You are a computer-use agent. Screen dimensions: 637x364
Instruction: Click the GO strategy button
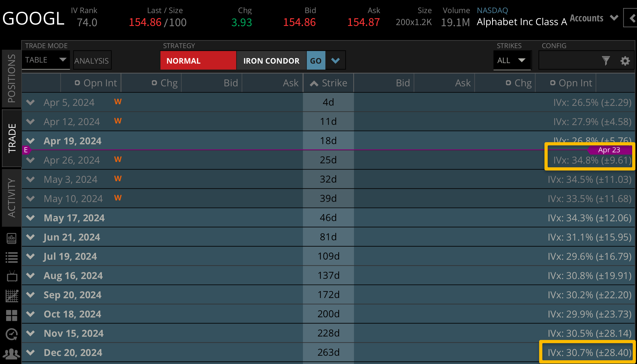pos(316,61)
